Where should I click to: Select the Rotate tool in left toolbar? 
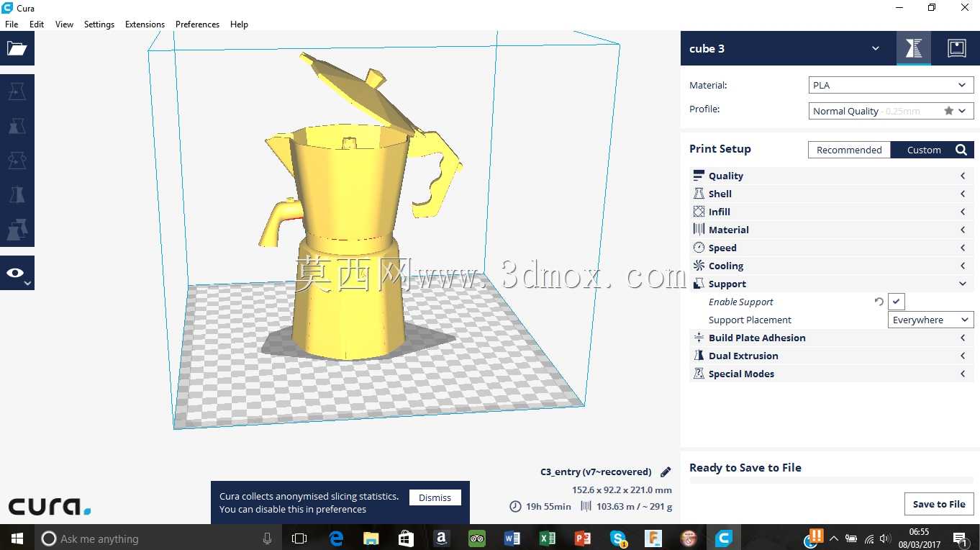tap(17, 161)
